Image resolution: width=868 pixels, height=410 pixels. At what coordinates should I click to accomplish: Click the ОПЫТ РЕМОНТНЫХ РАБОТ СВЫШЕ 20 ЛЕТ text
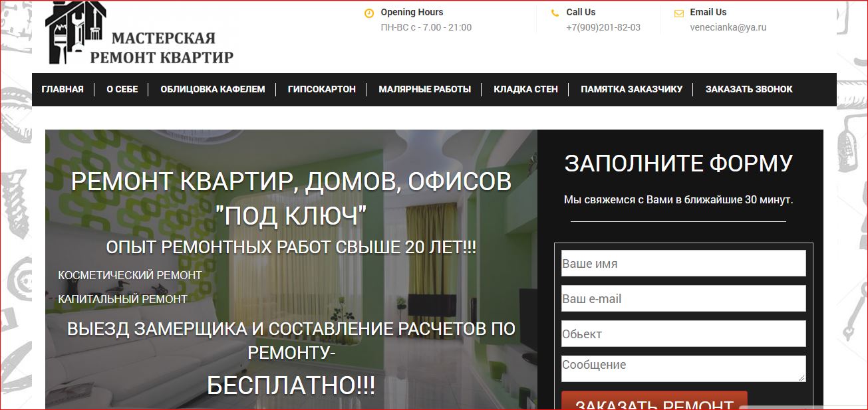pyautogui.click(x=291, y=247)
